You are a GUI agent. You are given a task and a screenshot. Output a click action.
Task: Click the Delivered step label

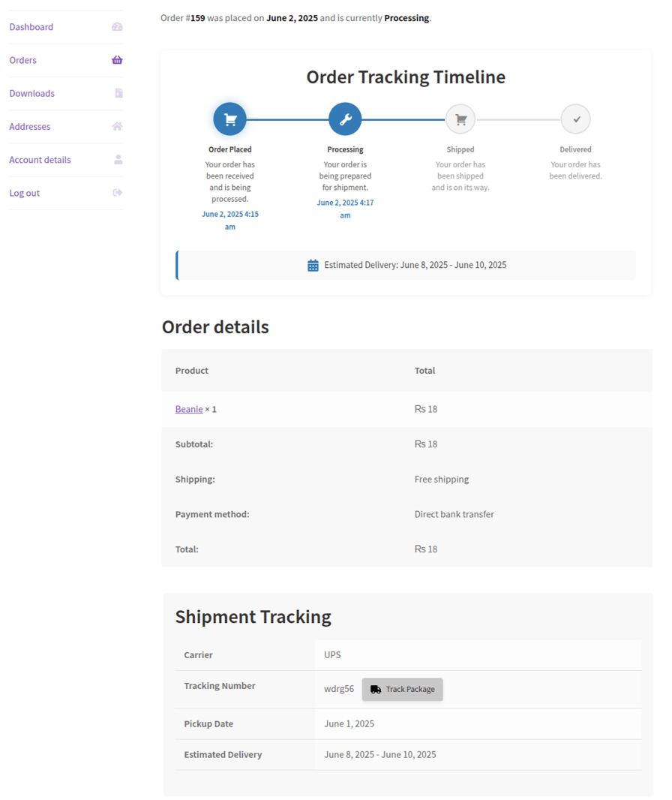pyautogui.click(x=576, y=149)
